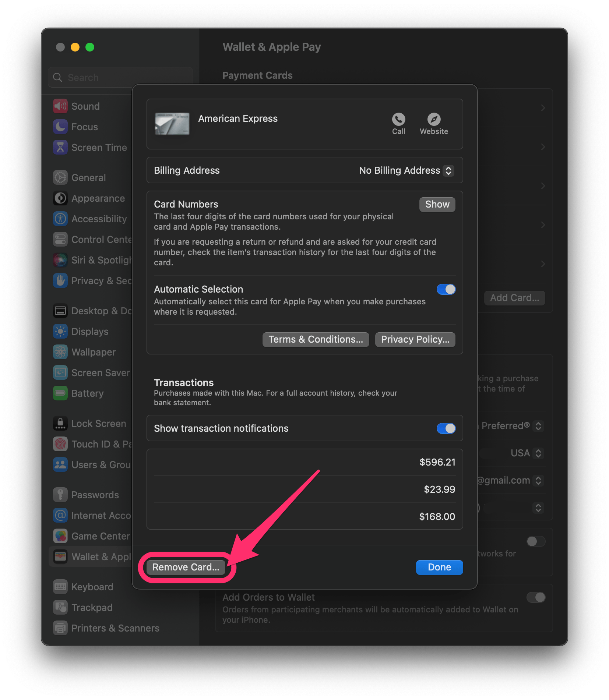Screen dimensions: 609x700
Task: Select the Desktop & Dock icon
Action: point(60,311)
